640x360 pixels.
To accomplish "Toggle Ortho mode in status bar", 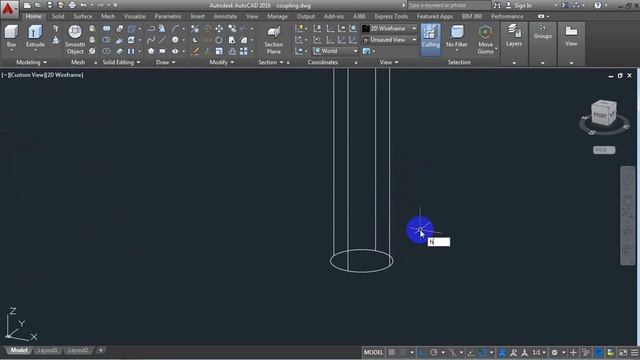I will click(x=422, y=352).
